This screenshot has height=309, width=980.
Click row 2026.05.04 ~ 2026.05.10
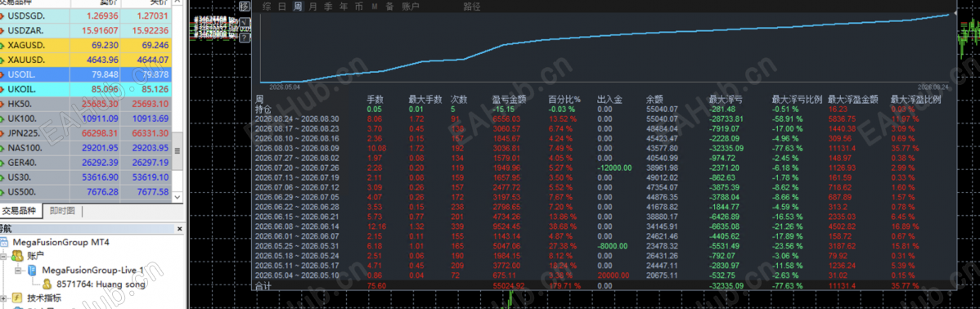click(604, 275)
